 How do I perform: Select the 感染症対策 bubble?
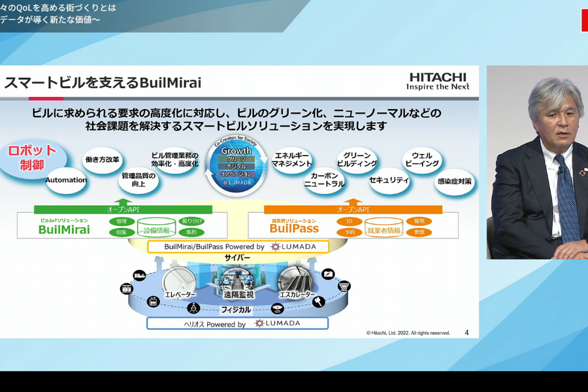(x=455, y=182)
